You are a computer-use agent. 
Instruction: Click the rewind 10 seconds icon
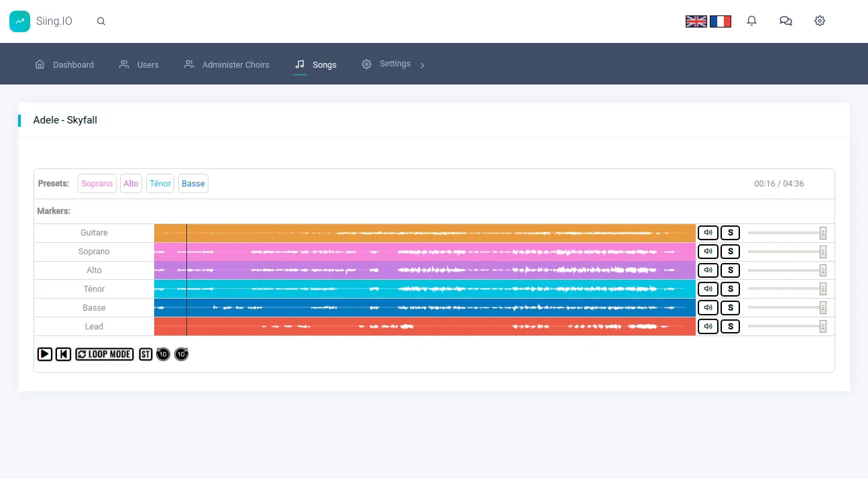click(163, 354)
